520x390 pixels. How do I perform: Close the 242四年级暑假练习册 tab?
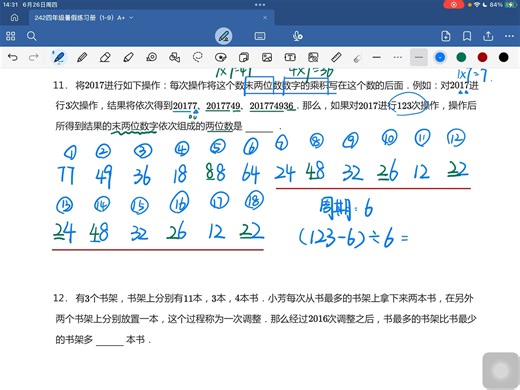[265, 18]
